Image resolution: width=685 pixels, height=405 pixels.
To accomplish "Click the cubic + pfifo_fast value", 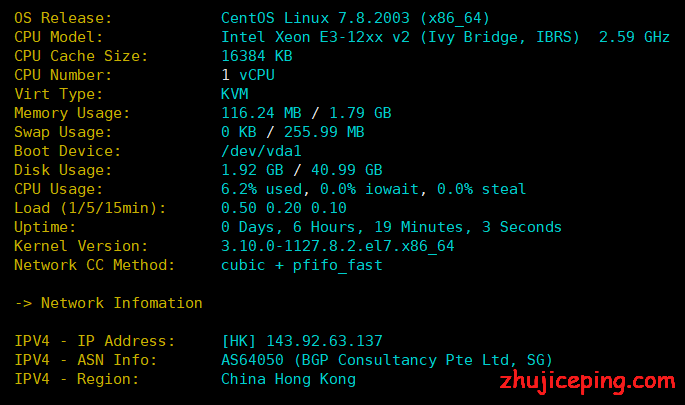I will pyautogui.click(x=301, y=265).
